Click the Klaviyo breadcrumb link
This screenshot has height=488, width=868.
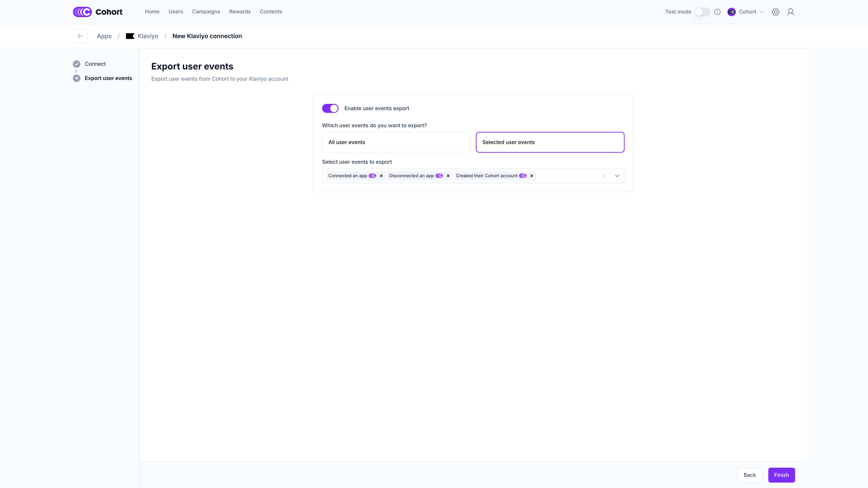[148, 36]
